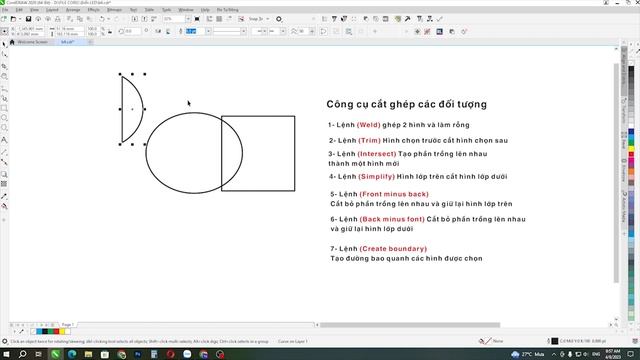Toggle snapping off in the toolbar
The height and width of the screenshot is (360, 640).
coord(241,19)
